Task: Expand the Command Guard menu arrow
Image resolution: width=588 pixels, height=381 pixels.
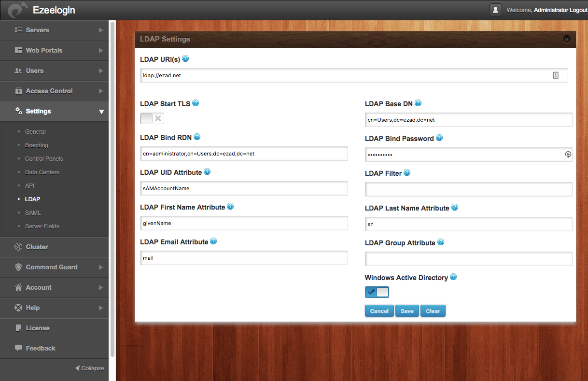Action: pos(101,267)
